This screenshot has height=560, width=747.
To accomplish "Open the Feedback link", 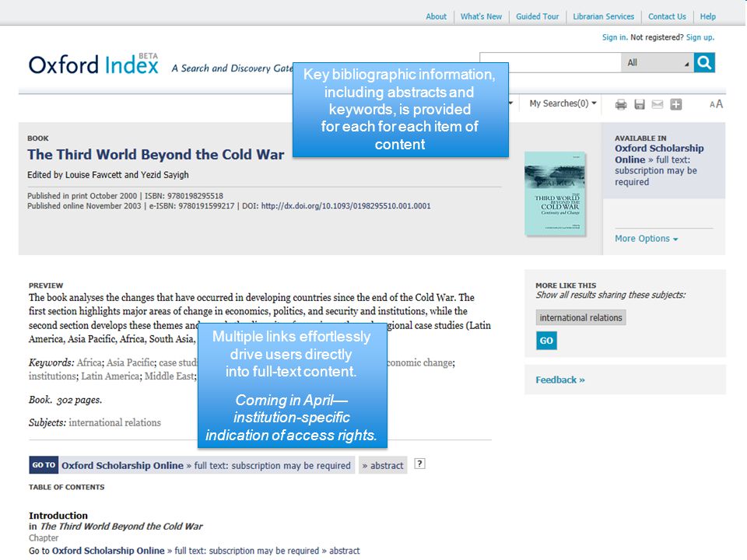I will [559, 380].
